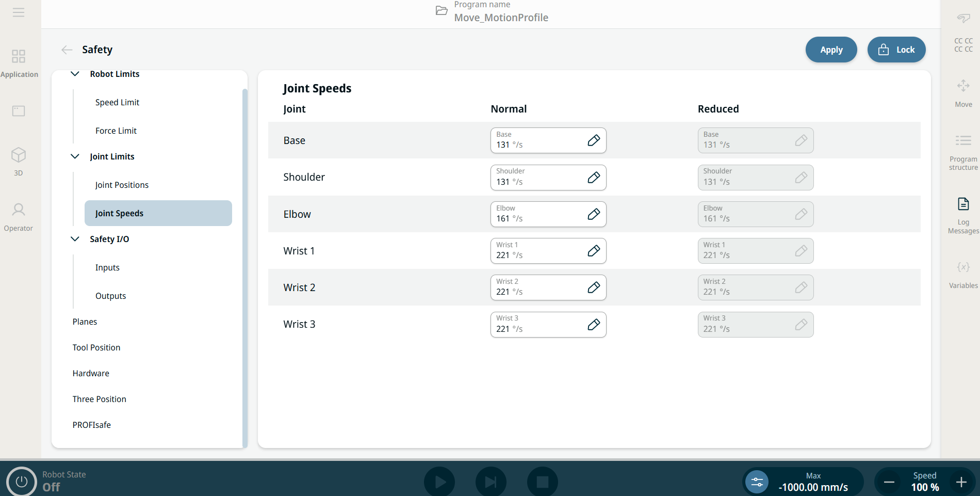The height and width of the screenshot is (496, 980).
Task: Click the Robot State power button
Action: coord(21,482)
